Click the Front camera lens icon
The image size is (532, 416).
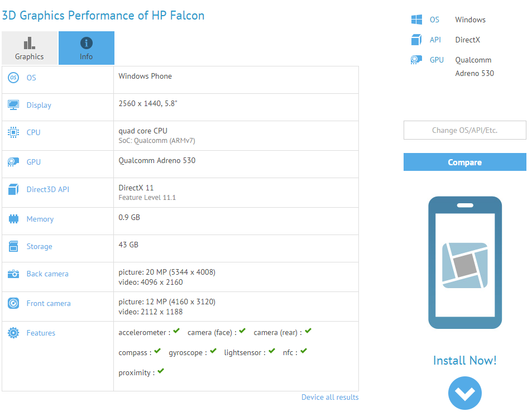(x=13, y=303)
